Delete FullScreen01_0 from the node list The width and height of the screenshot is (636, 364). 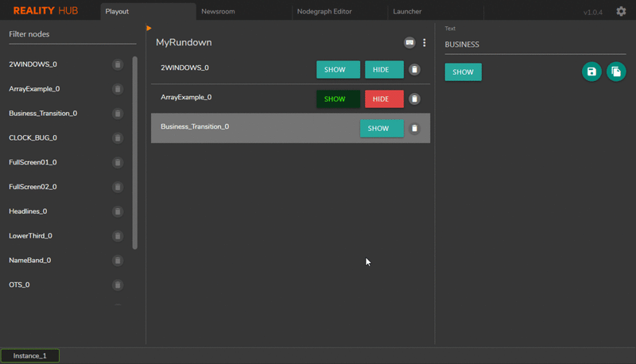(118, 163)
